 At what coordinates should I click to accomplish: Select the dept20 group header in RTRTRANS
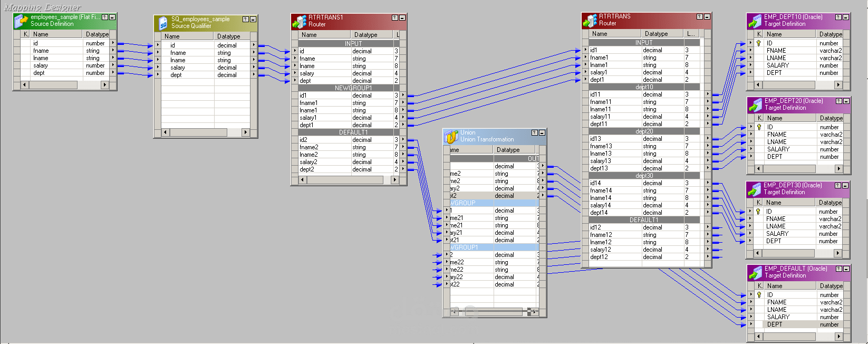point(644,131)
